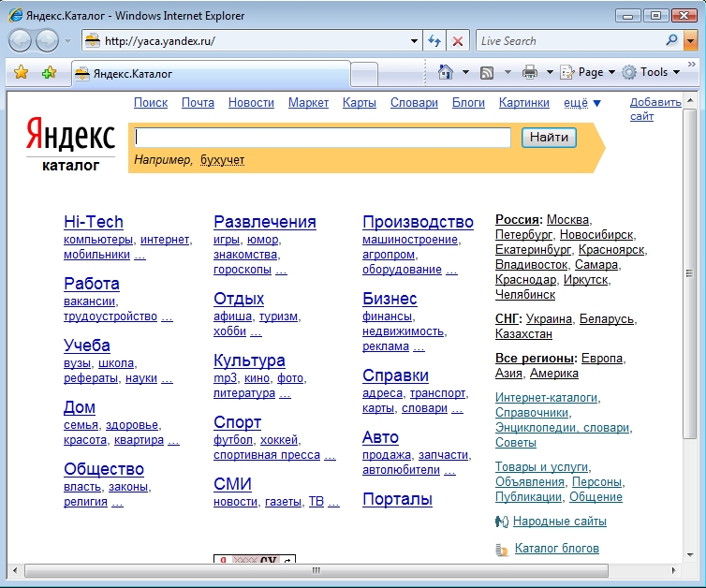Viewport: 706px width, 588px height.
Task: Open Новости in top navigation
Action: pyautogui.click(x=251, y=103)
